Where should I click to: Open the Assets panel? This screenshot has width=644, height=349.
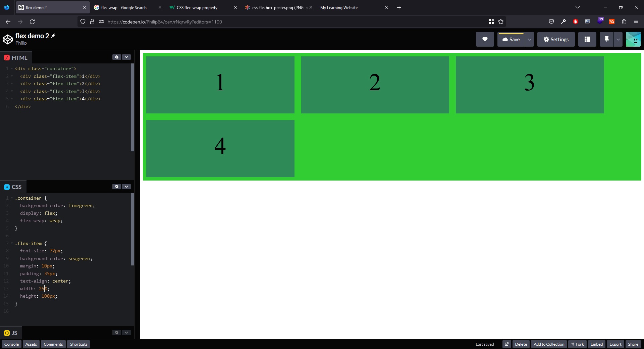31,344
